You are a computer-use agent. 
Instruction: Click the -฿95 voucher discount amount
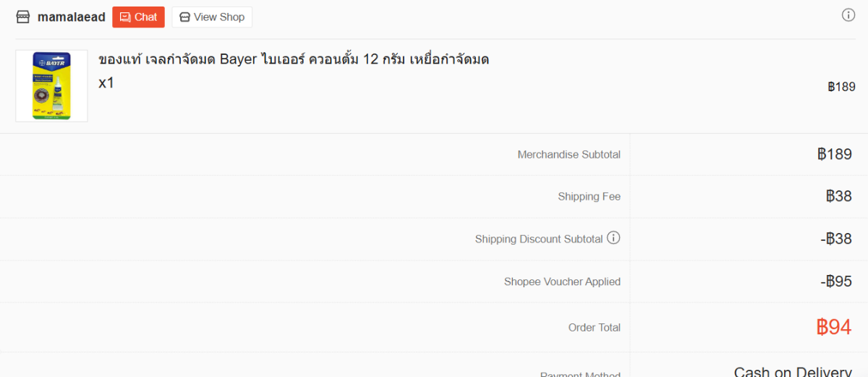tap(836, 281)
